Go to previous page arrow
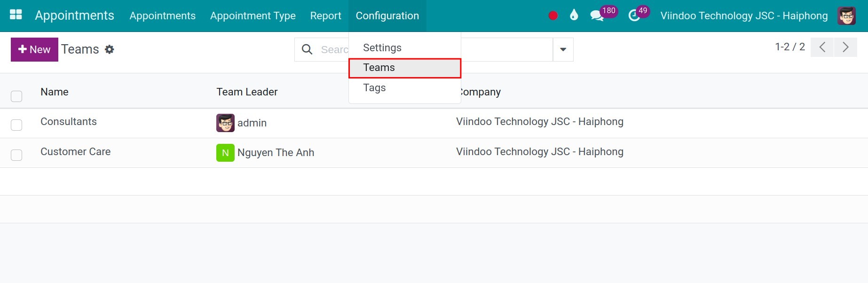 [x=822, y=47]
